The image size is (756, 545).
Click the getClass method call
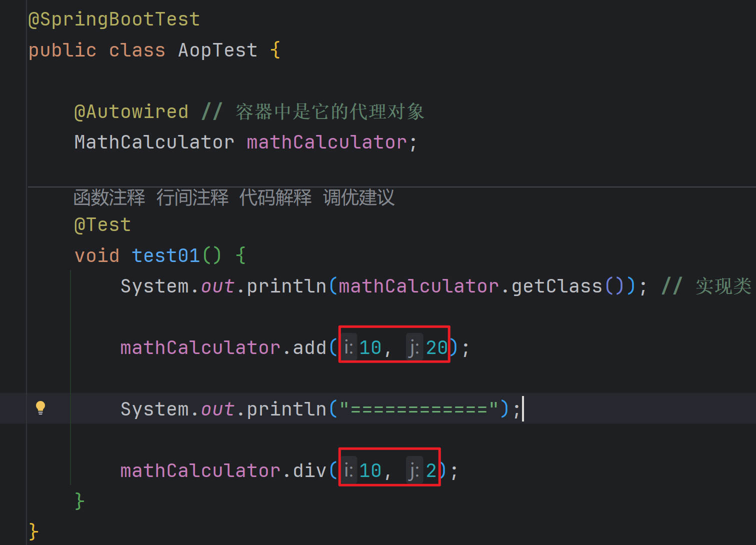[556, 286]
